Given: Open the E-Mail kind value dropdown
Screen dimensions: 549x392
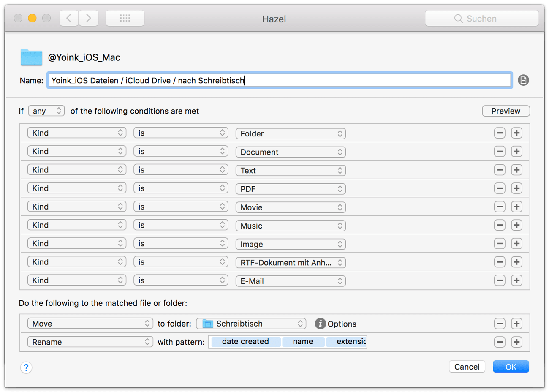Looking at the screenshot, I should pyautogui.click(x=291, y=281).
